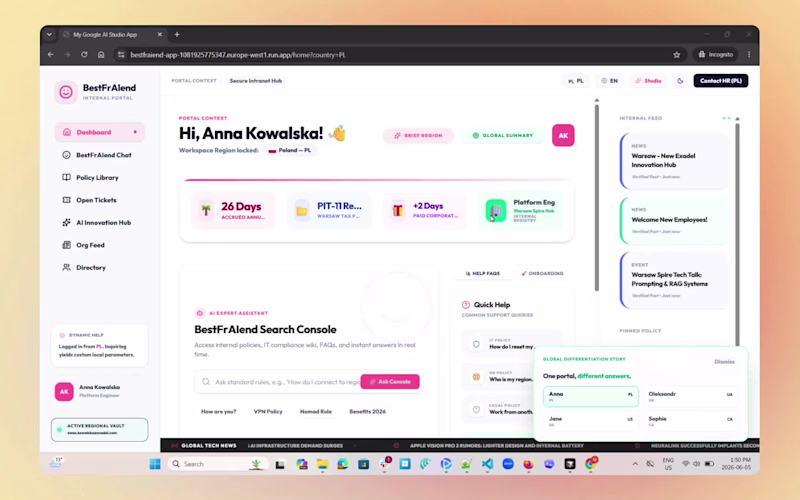Image resolution: width=800 pixels, height=500 pixels.
Task: Open BestFrAIend Chat in the sidebar
Action: pyautogui.click(x=99, y=155)
